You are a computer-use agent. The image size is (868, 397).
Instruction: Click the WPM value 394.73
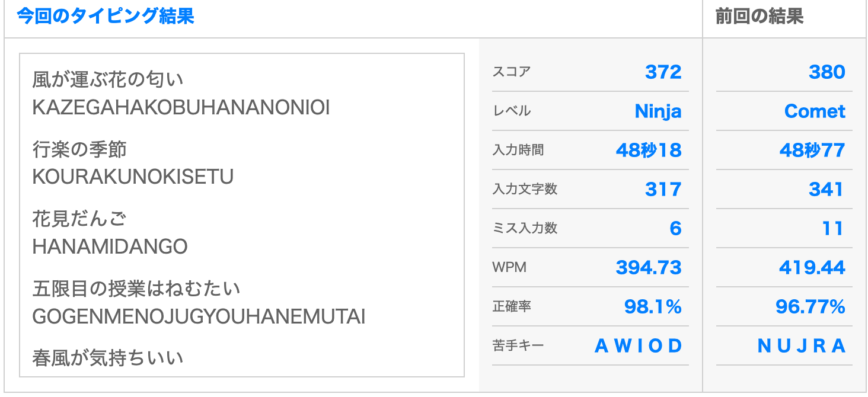[649, 267]
